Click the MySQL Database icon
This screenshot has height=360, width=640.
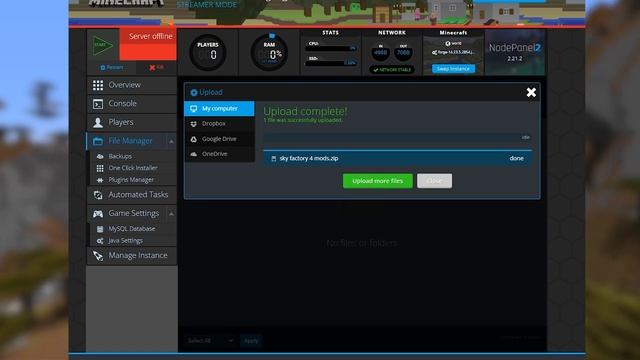(100, 229)
